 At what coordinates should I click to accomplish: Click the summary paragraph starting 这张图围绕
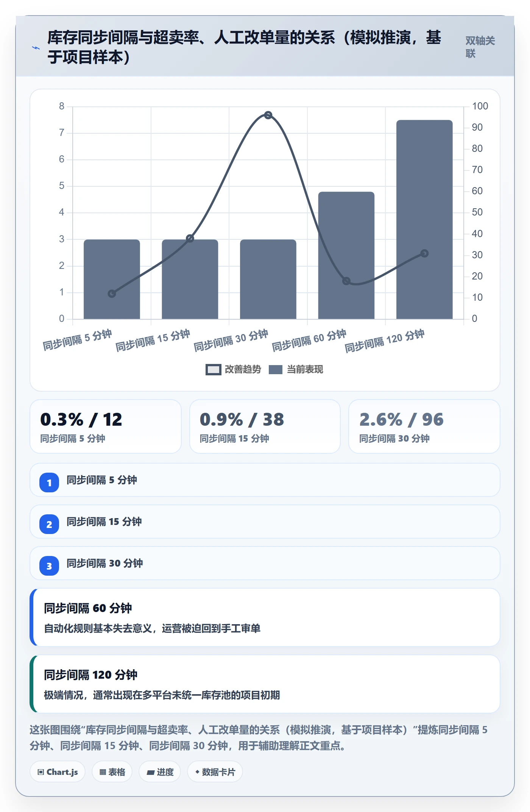259,738
